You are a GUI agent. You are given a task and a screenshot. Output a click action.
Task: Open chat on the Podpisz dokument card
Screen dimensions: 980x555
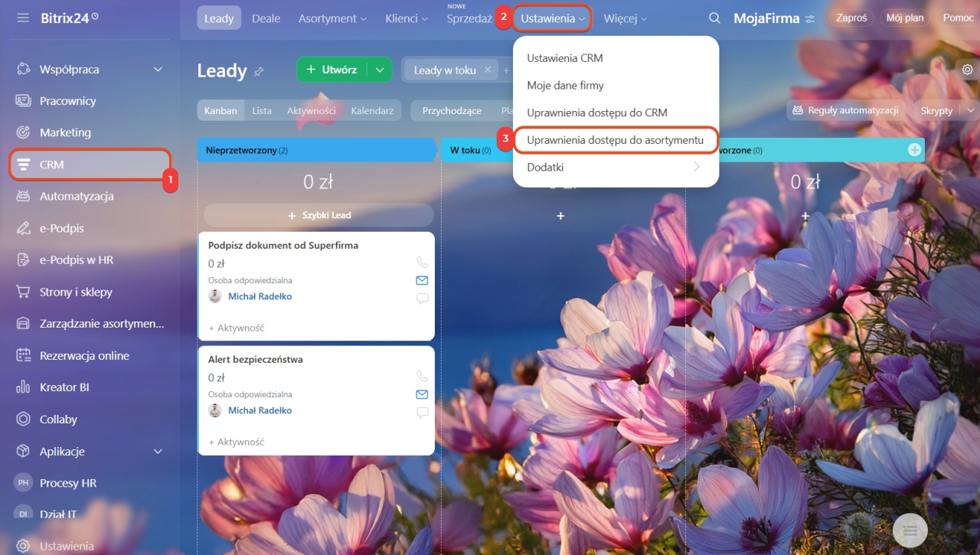click(422, 299)
